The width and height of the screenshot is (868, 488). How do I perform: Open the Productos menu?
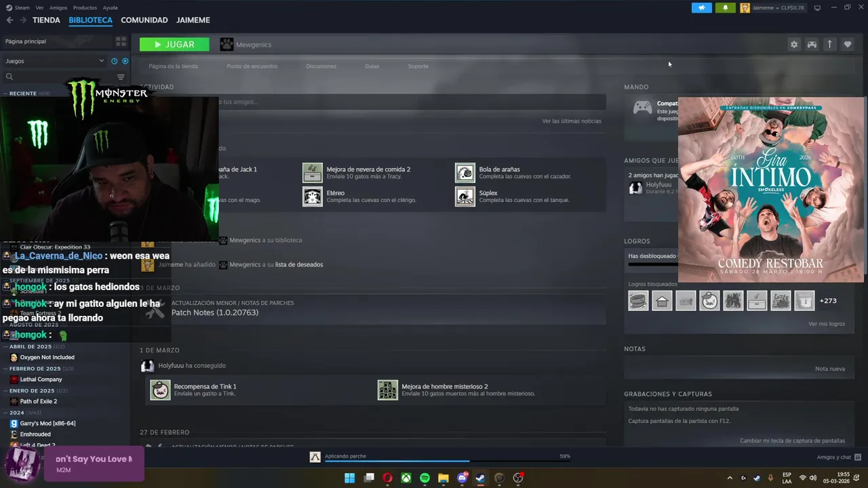(85, 7)
